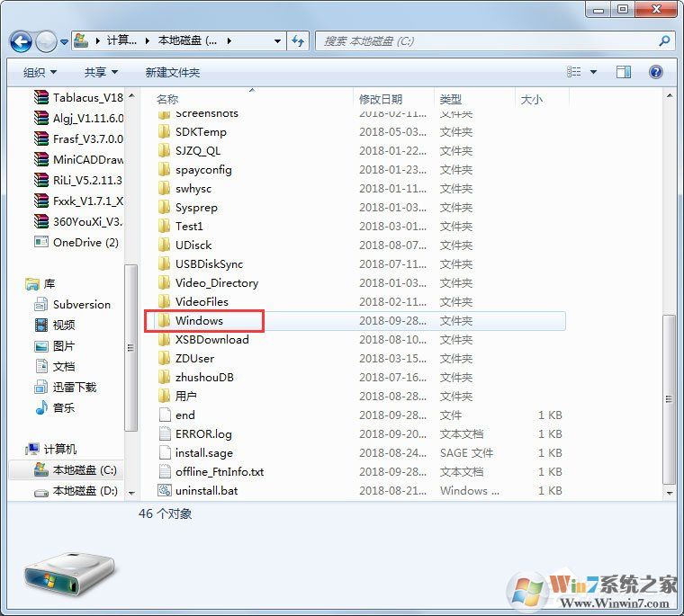
Task: Open the 组织 menu
Action: point(40,72)
